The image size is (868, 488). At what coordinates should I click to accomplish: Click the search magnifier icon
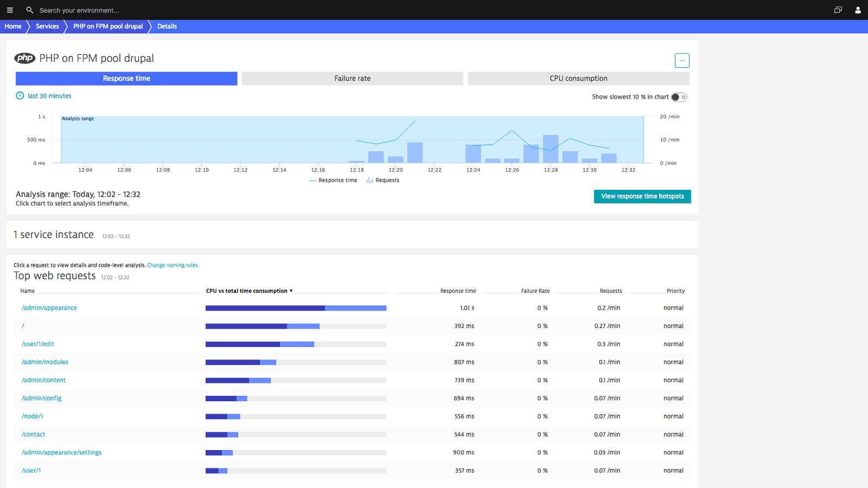click(30, 10)
